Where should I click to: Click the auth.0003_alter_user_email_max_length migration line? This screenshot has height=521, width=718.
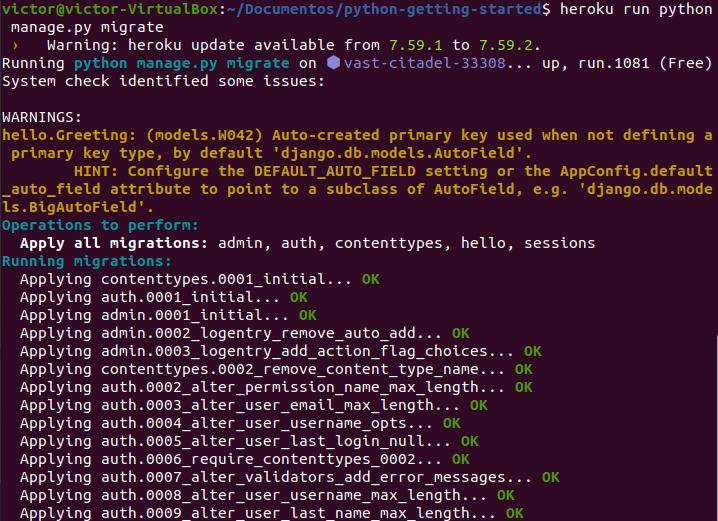click(240, 405)
